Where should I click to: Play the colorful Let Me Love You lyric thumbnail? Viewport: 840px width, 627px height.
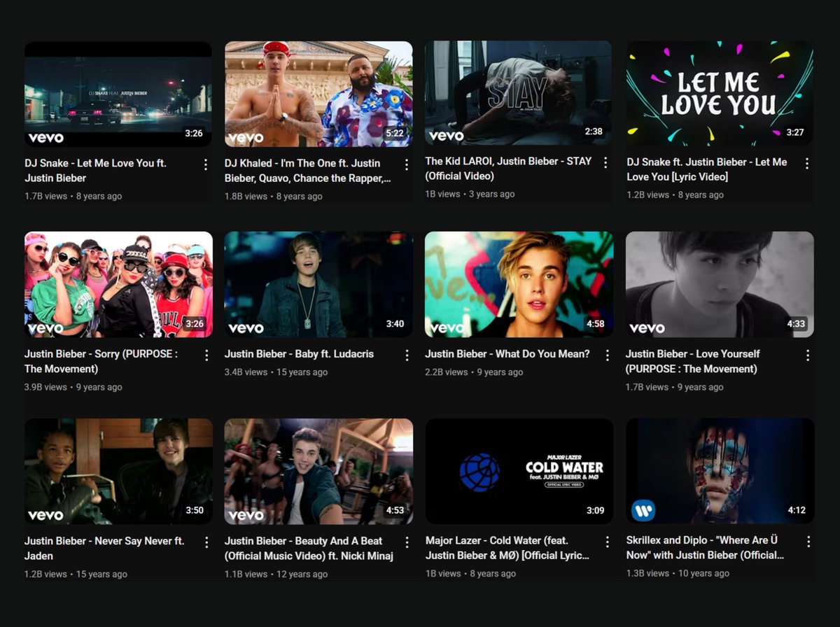point(720,93)
